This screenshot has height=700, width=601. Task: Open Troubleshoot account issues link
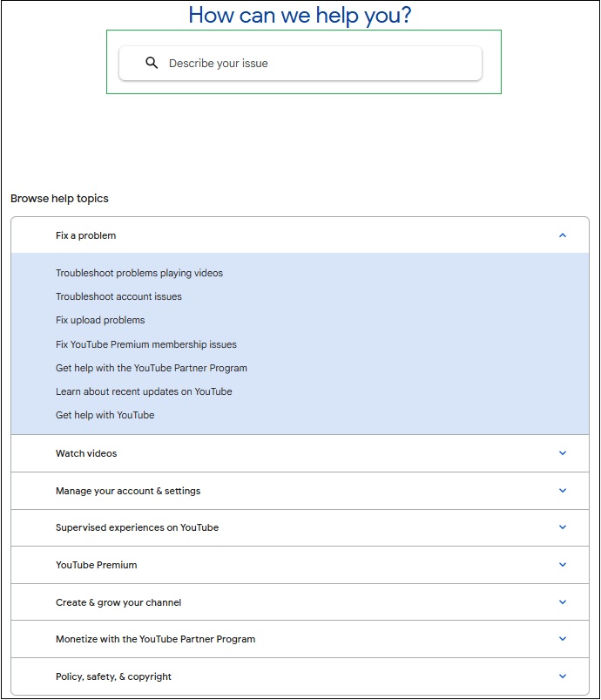[x=118, y=296]
